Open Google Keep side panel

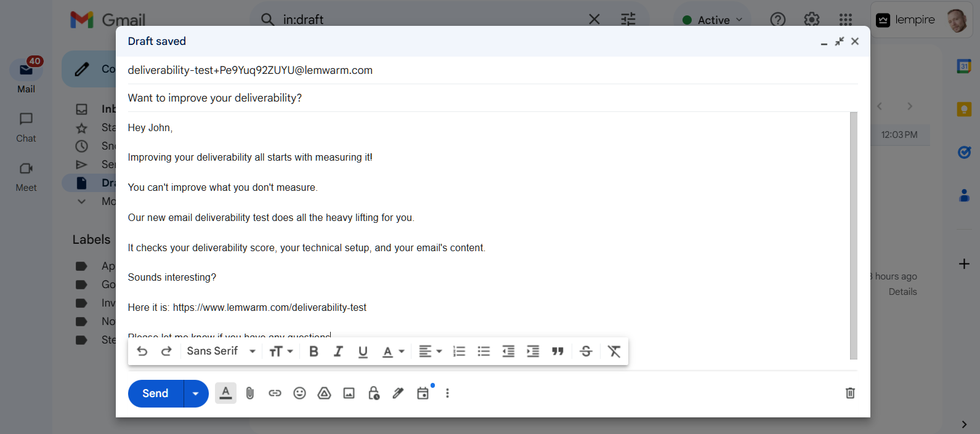click(964, 110)
